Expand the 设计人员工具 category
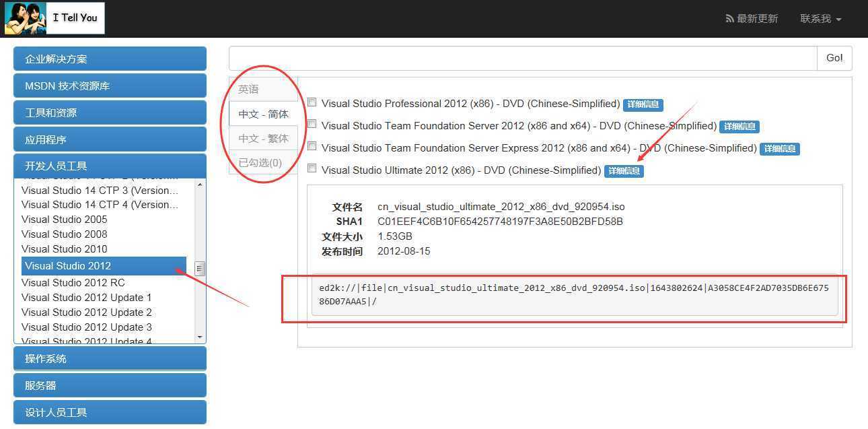The width and height of the screenshot is (868, 429). pos(110,412)
